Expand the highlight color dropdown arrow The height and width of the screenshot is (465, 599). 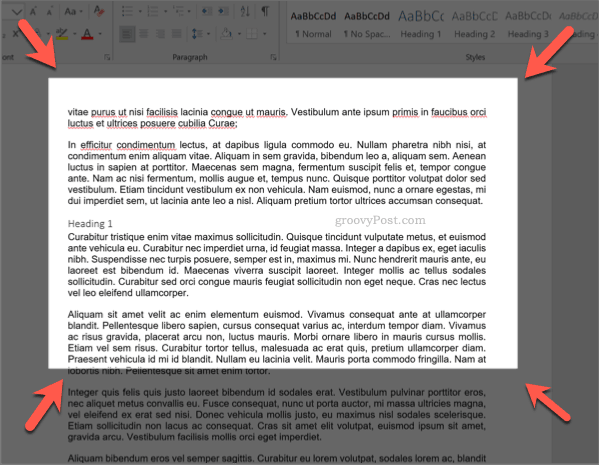(74, 34)
